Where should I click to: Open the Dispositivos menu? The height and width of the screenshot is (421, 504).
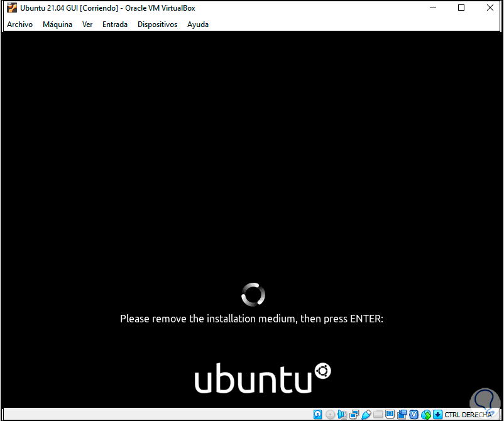157,25
